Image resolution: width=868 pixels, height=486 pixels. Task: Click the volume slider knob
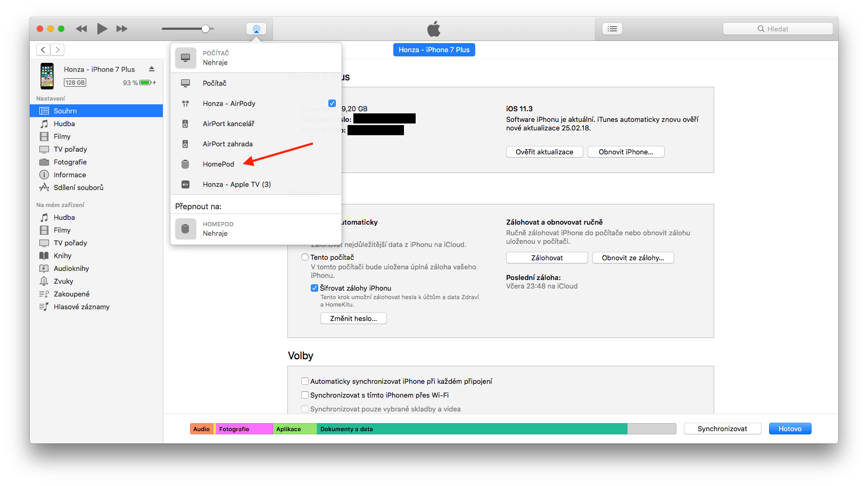click(x=205, y=29)
